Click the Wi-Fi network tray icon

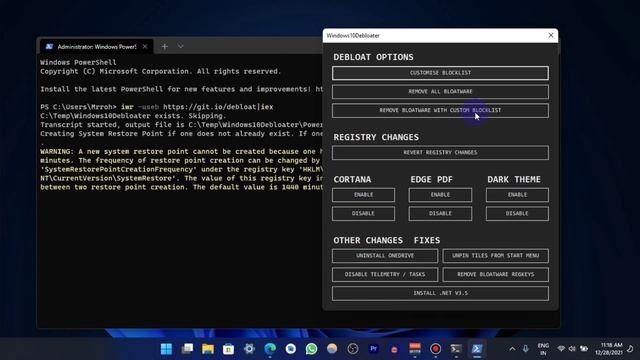click(x=561, y=349)
